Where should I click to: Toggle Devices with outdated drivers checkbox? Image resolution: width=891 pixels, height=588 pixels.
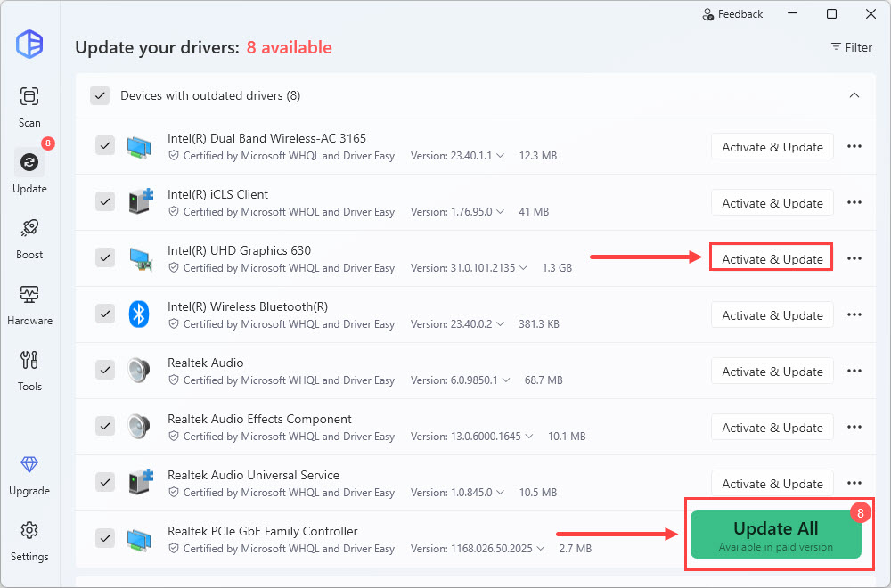[100, 95]
